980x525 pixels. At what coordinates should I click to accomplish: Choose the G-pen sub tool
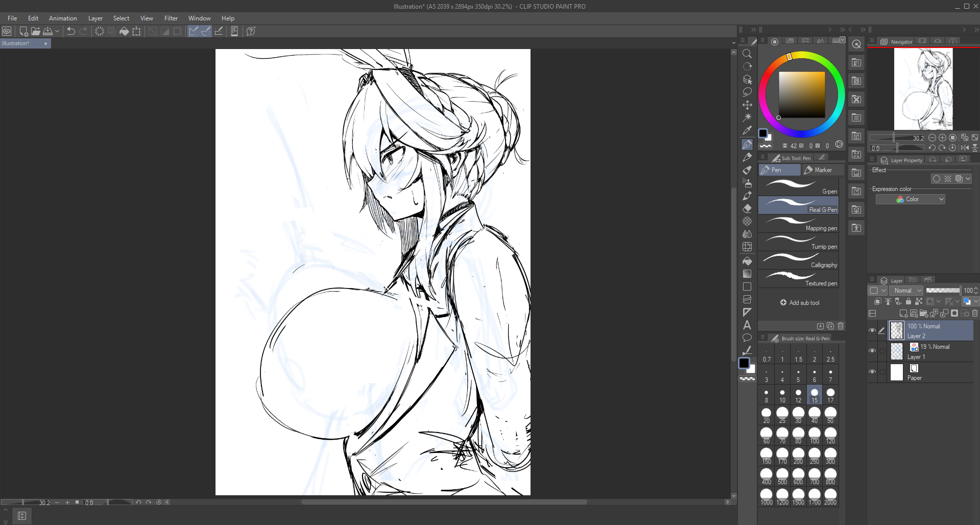tap(799, 186)
